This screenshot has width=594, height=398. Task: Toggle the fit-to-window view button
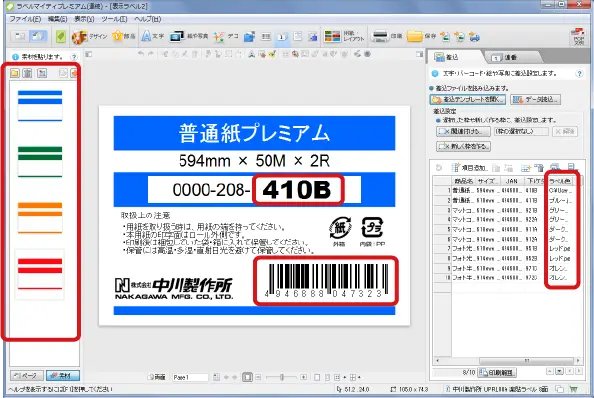pyautogui.click(x=247, y=377)
